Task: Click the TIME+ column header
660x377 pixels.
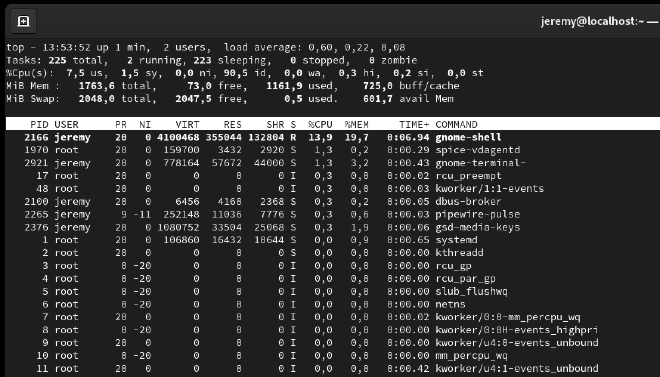Action: [x=414, y=125]
